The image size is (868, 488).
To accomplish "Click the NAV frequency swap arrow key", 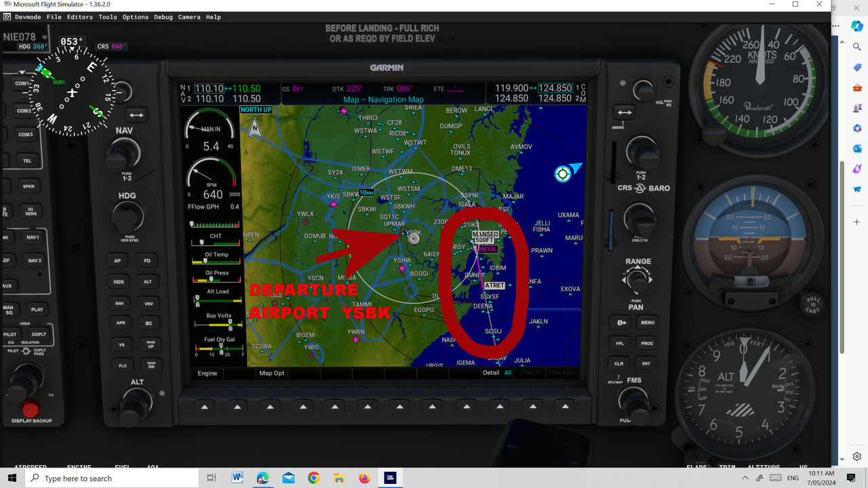I will (137, 114).
